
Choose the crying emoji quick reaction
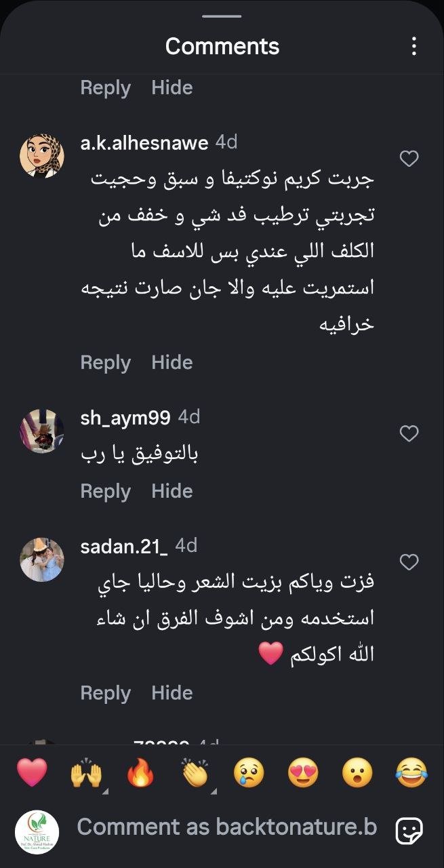tap(249, 773)
